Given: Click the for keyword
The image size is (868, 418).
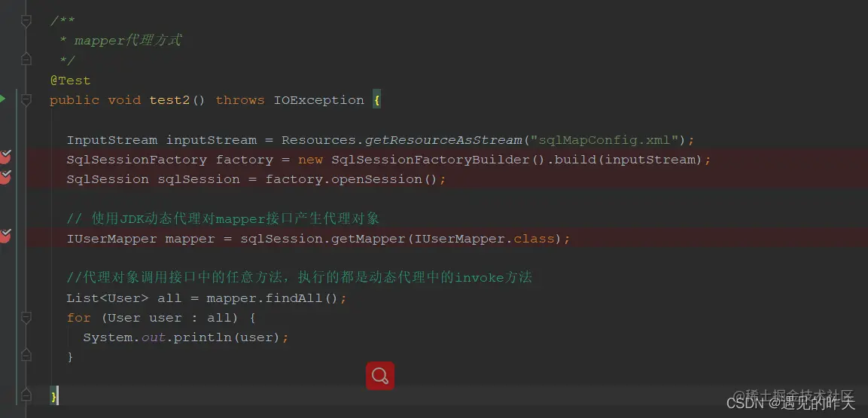Looking at the screenshot, I should point(78,318).
